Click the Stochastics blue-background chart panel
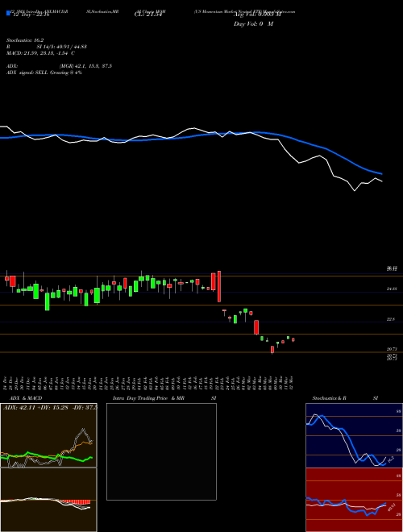403x532 pixels. 354,435
